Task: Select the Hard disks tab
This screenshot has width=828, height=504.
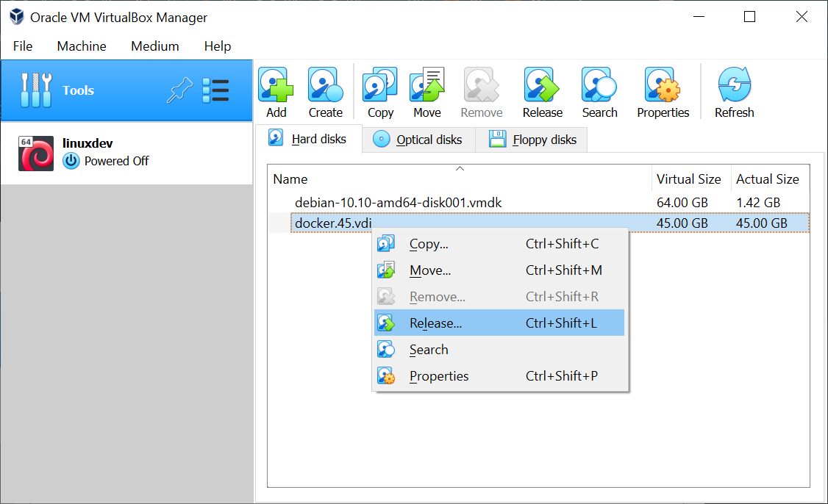Action: (x=309, y=139)
